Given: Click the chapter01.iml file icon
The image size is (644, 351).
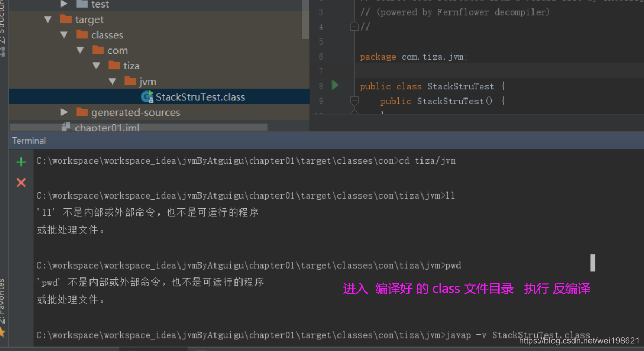Looking at the screenshot, I should (x=66, y=127).
